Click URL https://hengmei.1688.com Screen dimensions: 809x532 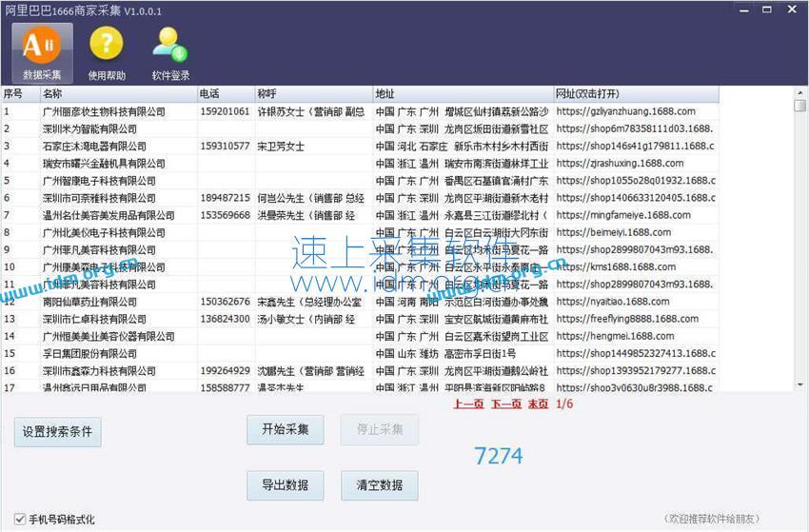[x=615, y=337]
